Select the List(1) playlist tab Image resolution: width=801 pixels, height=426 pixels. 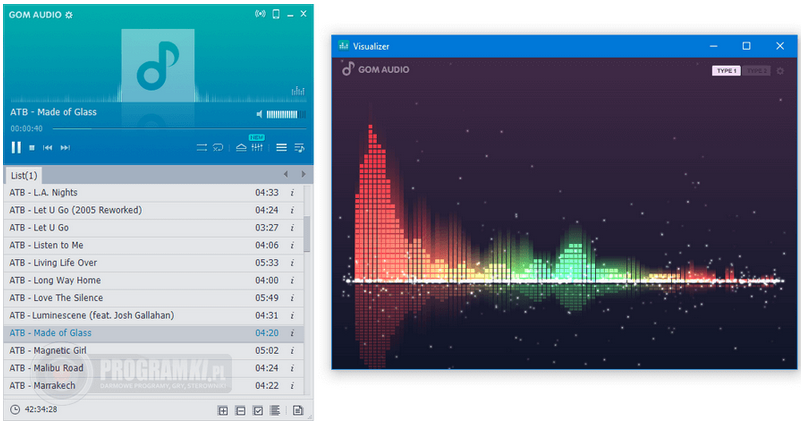pyautogui.click(x=24, y=175)
